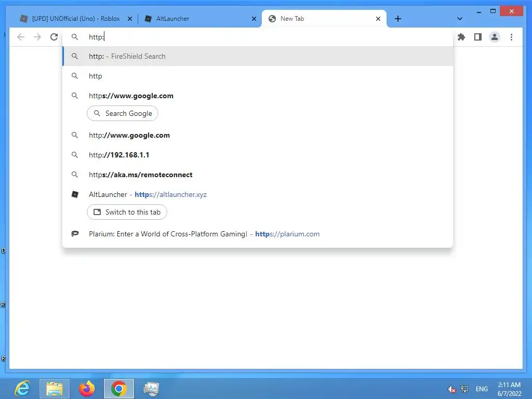532x399 pixels.
Task: Open the profile avatar button
Action: (x=495, y=37)
